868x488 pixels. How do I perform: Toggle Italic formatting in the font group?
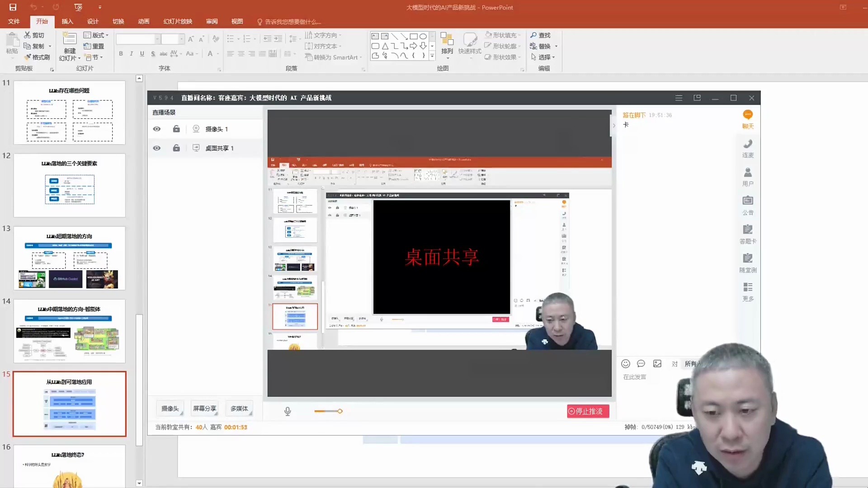(131, 53)
